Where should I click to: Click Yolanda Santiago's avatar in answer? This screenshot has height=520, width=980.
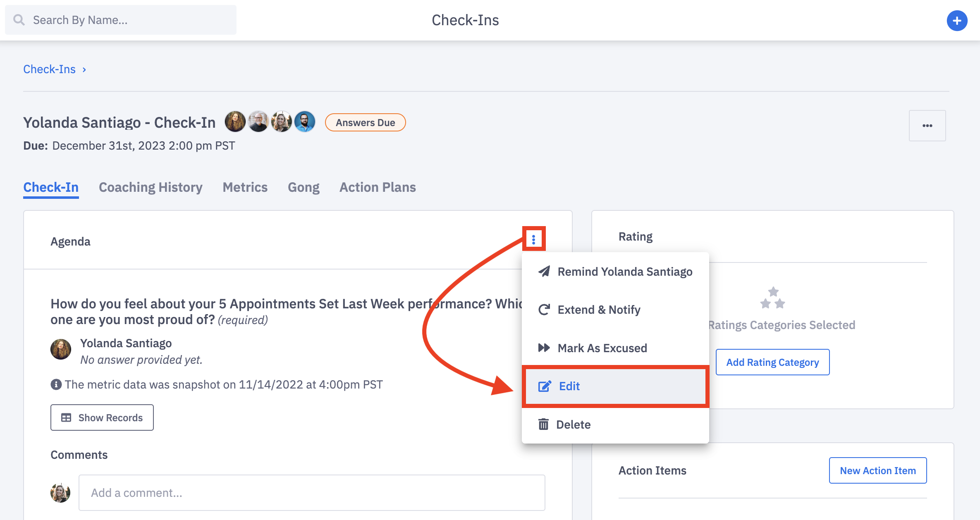[61, 350]
